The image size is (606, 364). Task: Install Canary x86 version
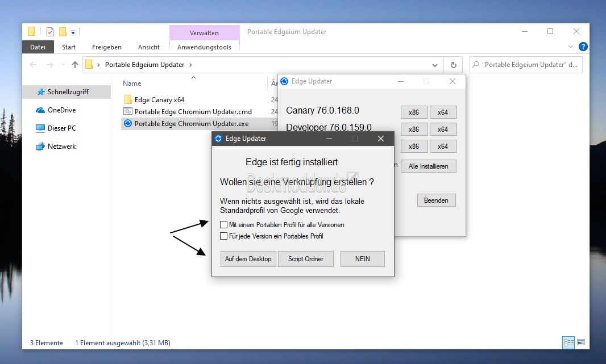point(414,112)
